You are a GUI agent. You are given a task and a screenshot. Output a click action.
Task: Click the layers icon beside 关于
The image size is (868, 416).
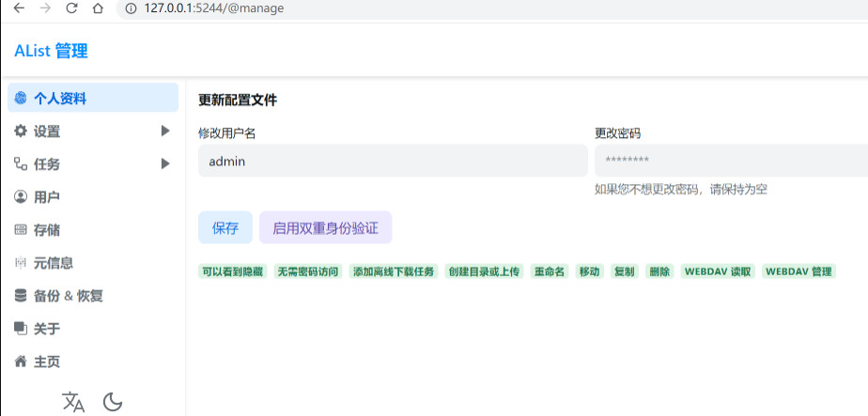coord(21,329)
